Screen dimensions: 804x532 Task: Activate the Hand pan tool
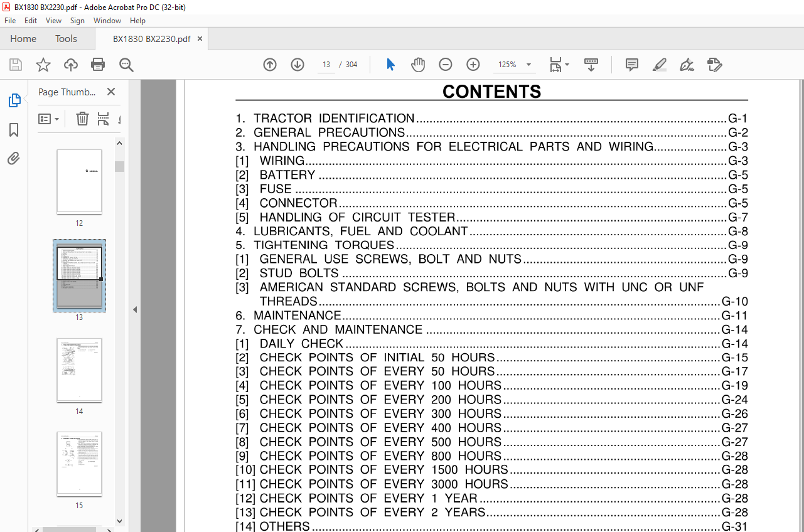pos(418,65)
